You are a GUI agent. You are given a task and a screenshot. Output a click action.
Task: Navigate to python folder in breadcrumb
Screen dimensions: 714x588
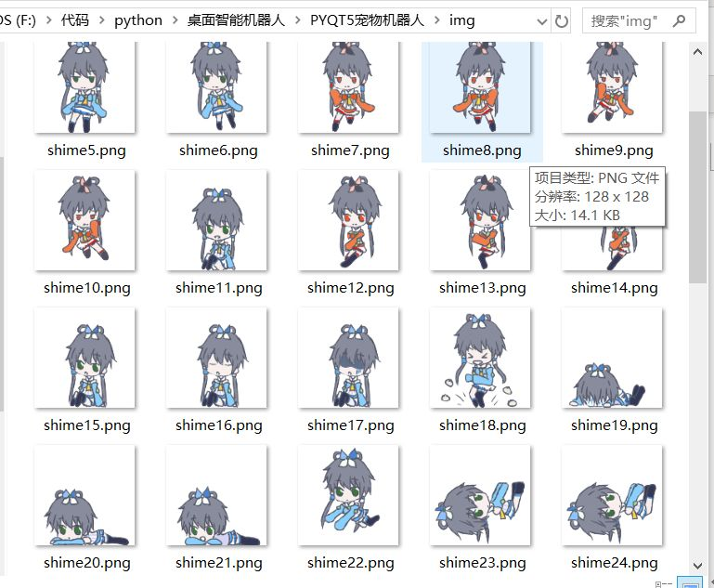(x=138, y=20)
